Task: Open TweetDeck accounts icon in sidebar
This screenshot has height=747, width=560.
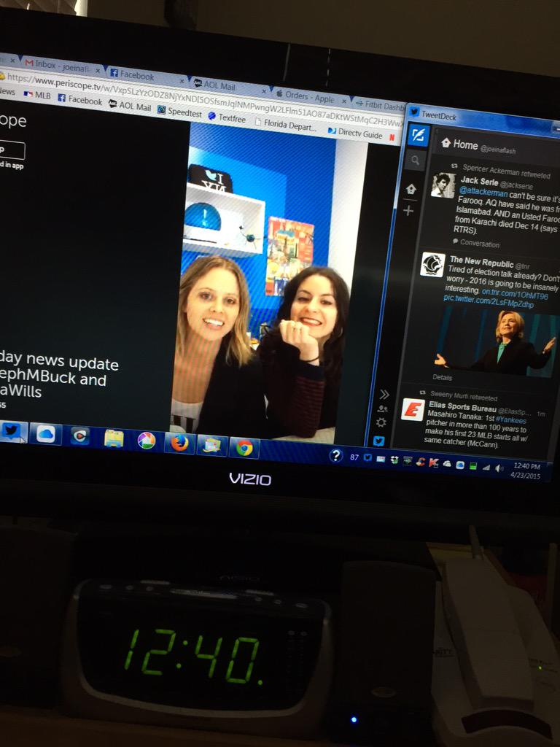Action: pyautogui.click(x=382, y=409)
